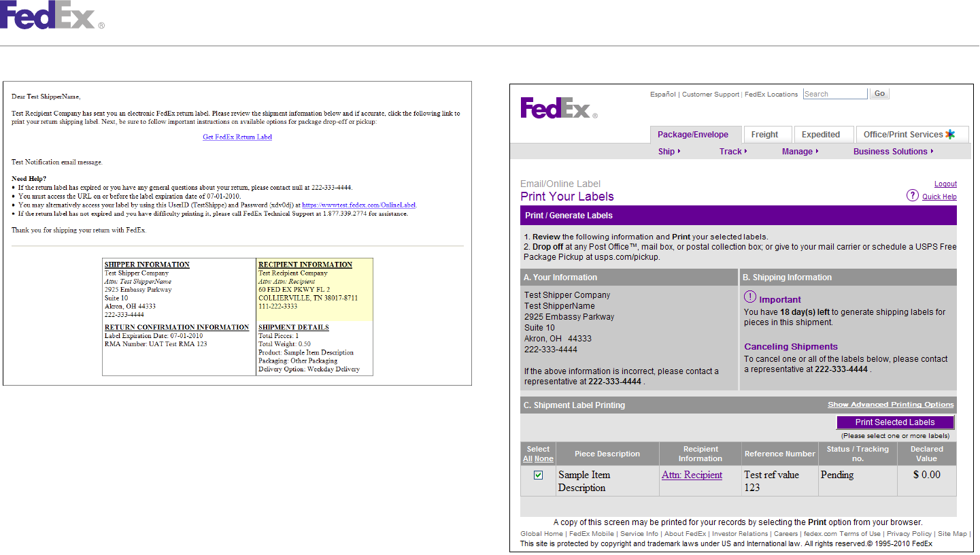Click the Print / Generate Labels header bar
The height and width of the screenshot is (555, 980).
tap(739, 216)
